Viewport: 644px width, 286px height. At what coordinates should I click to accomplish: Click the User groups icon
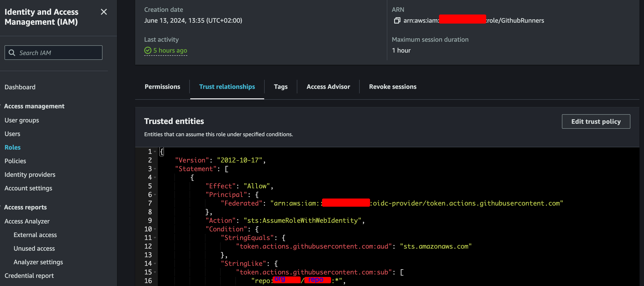(22, 120)
